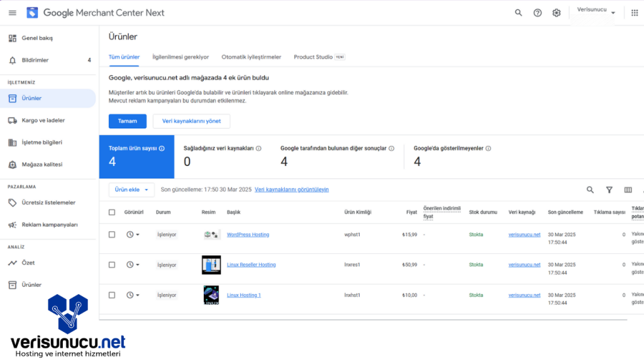This screenshot has height=362, width=644.
Task: Click the Fiyat column header
Action: [x=411, y=212]
